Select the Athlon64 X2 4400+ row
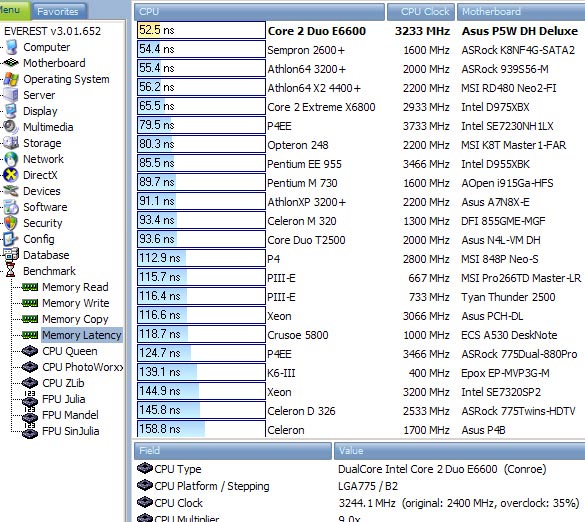Viewport: 585px width, 522px height. [x=359, y=88]
